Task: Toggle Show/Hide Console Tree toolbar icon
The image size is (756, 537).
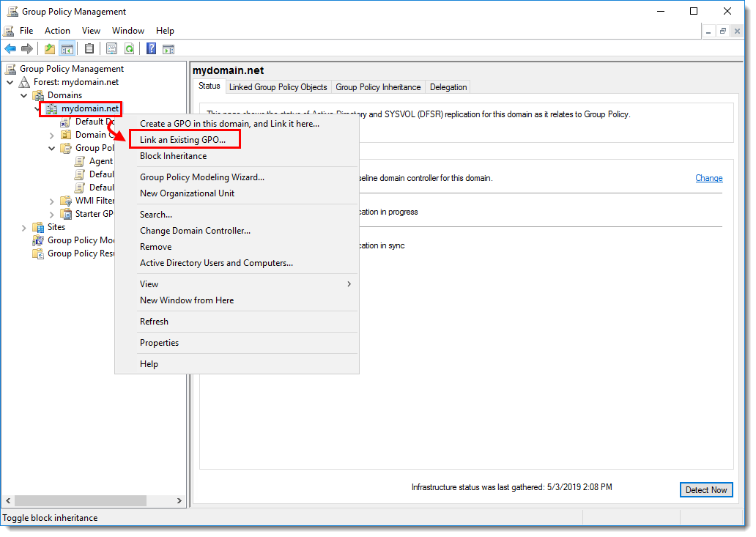Action: pyautogui.click(x=67, y=49)
